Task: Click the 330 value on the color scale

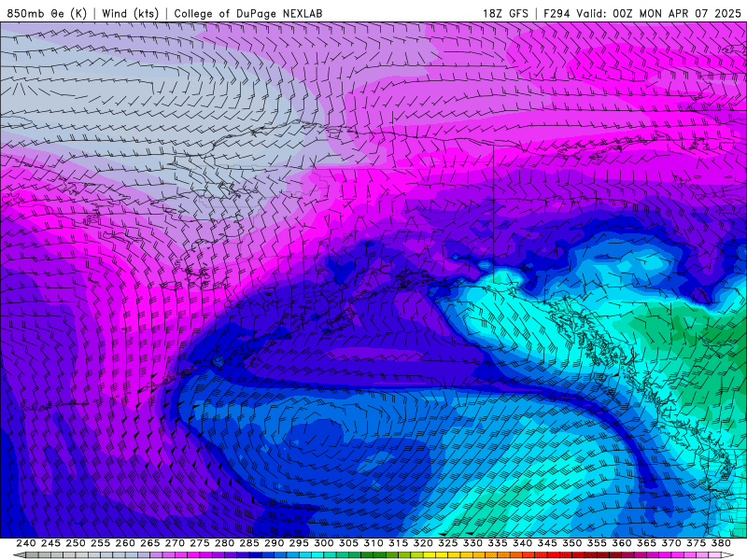Action: pos(472,543)
